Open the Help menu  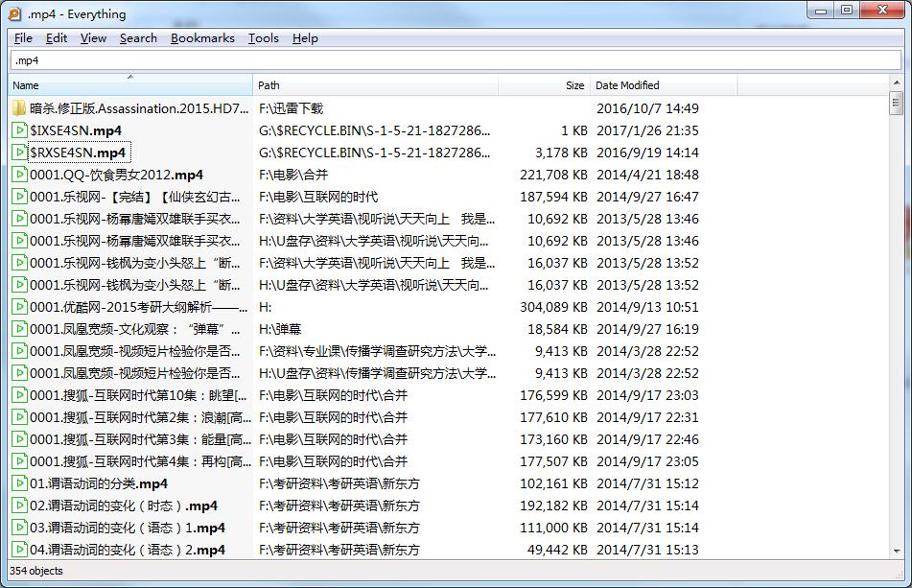(304, 38)
